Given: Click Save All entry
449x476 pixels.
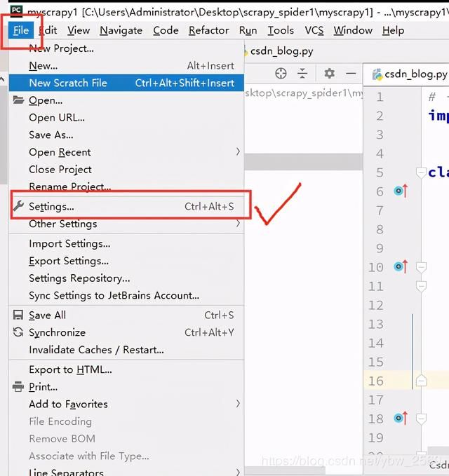Looking at the screenshot, I should pyautogui.click(x=126, y=315).
